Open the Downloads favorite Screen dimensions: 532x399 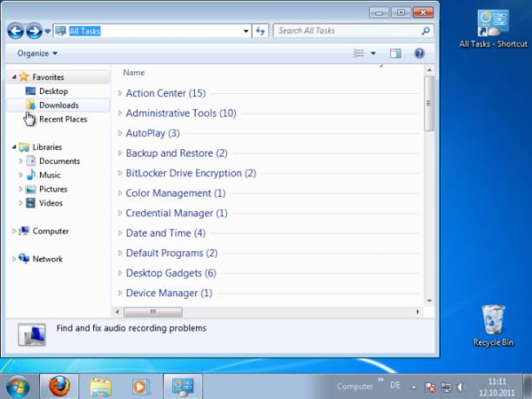tap(59, 105)
